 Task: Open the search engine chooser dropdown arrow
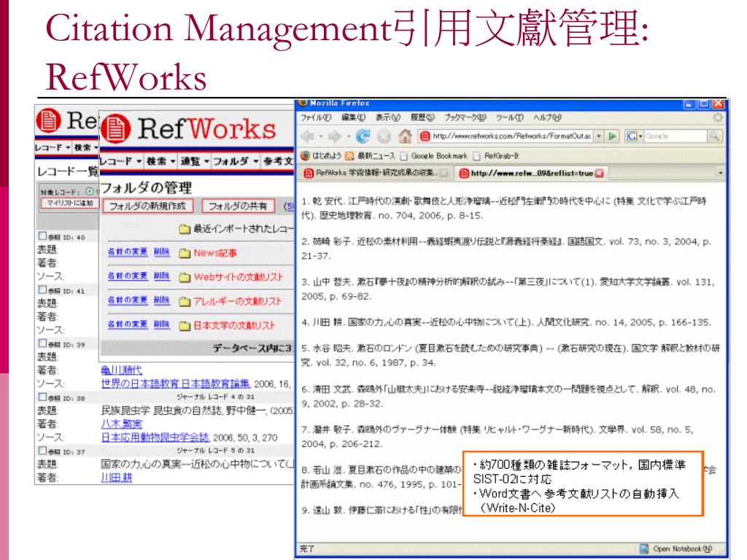click(640, 136)
